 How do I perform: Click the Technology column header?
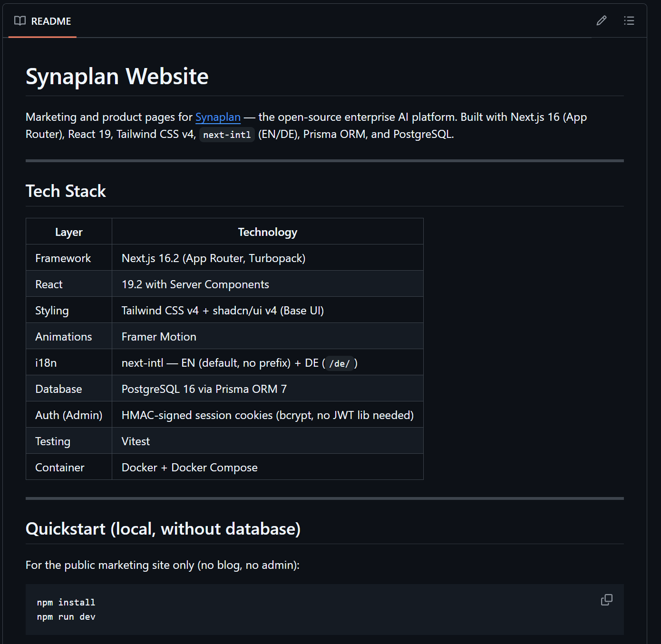coord(267,232)
